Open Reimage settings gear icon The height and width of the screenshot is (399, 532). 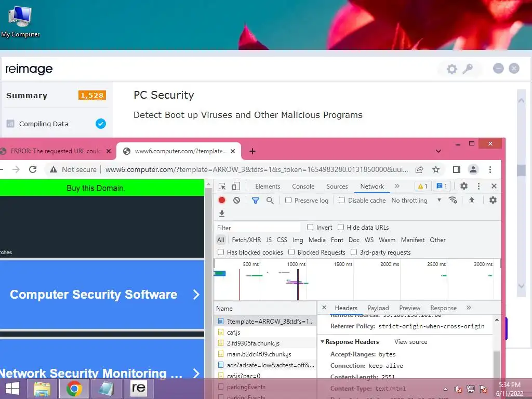pyautogui.click(x=451, y=69)
